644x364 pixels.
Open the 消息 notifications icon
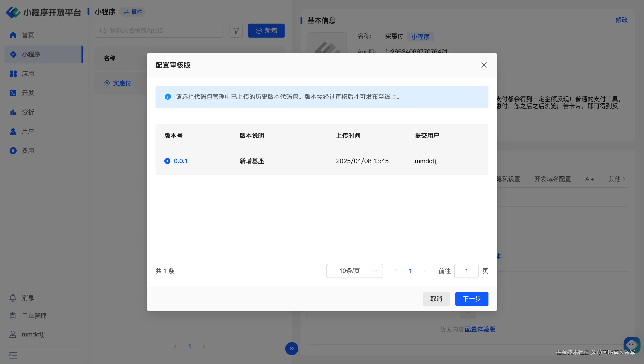13,298
